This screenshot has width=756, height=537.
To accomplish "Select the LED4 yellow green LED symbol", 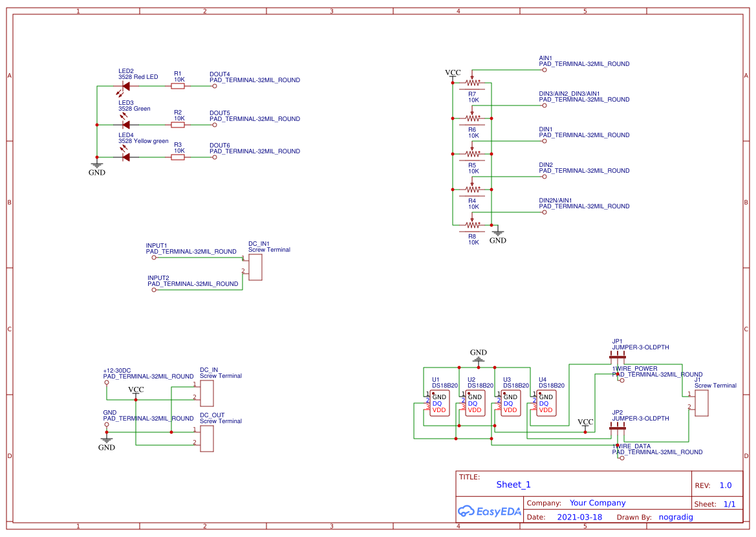I will tap(126, 157).
